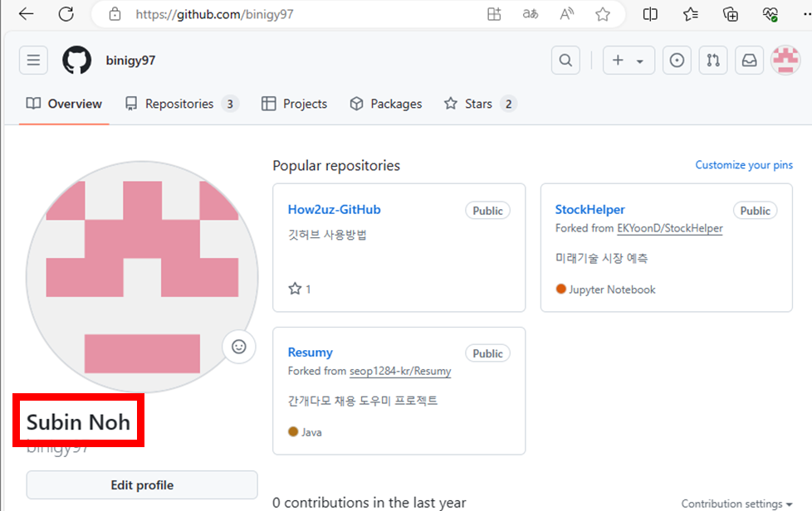Screen dimensions: 812x511
Task: Activate the read aloud icon
Action: click(x=566, y=14)
